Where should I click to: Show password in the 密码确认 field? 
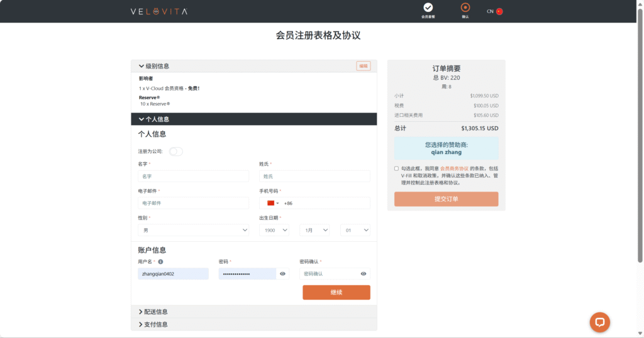[364, 274]
